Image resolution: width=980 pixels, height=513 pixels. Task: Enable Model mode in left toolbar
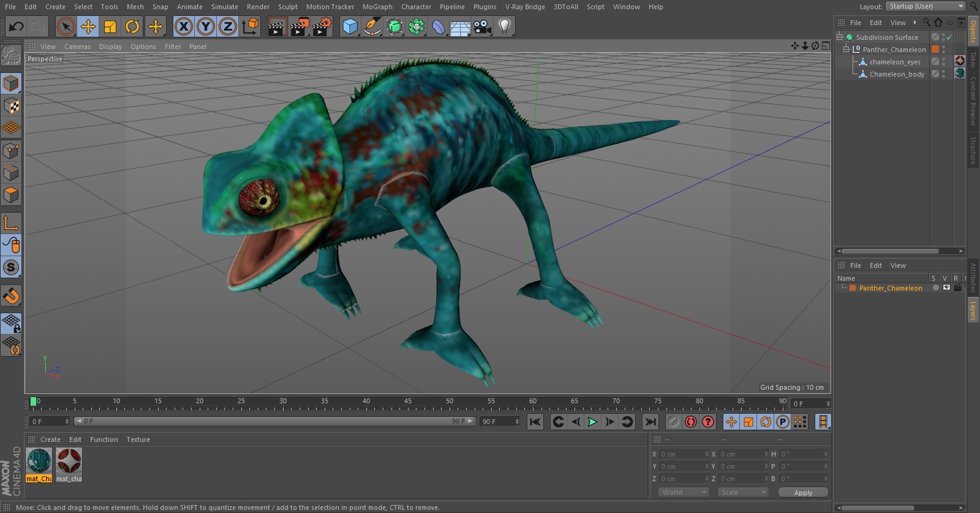(x=11, y=83)
